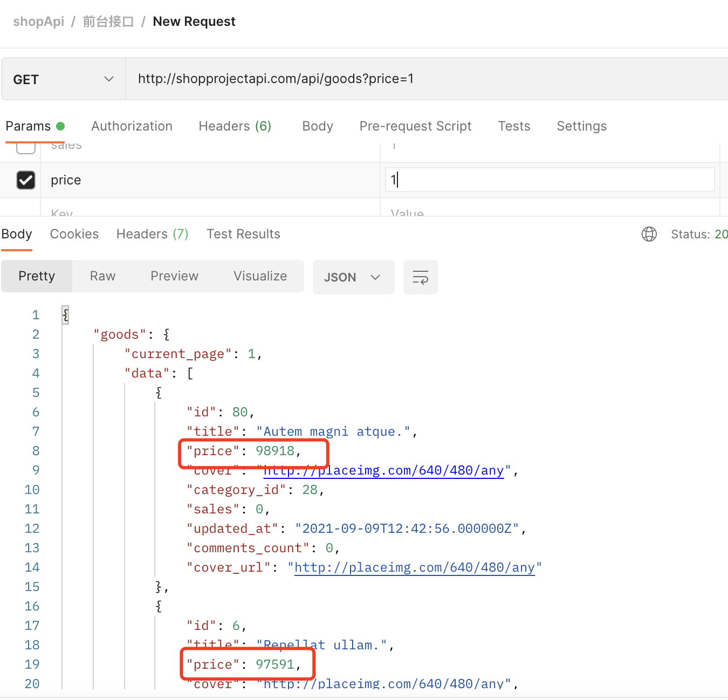Open the response Headers (7) tab
The height and width of the screenshot is (700, 728).
152,234
